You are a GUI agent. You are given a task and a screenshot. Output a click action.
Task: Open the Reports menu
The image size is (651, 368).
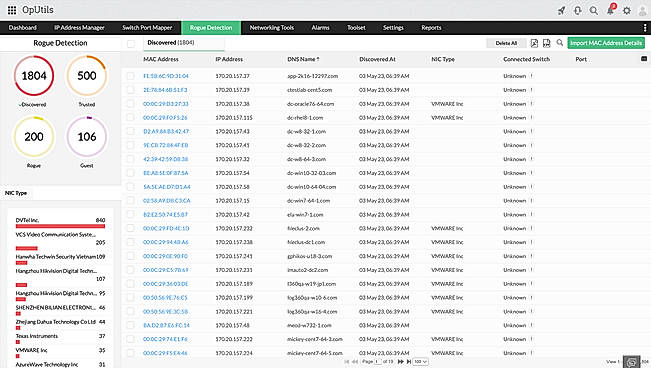click(x=431, y=28)
